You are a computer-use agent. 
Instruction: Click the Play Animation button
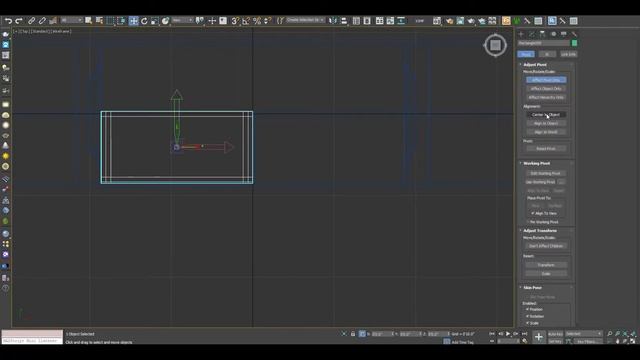click(508, 334)
